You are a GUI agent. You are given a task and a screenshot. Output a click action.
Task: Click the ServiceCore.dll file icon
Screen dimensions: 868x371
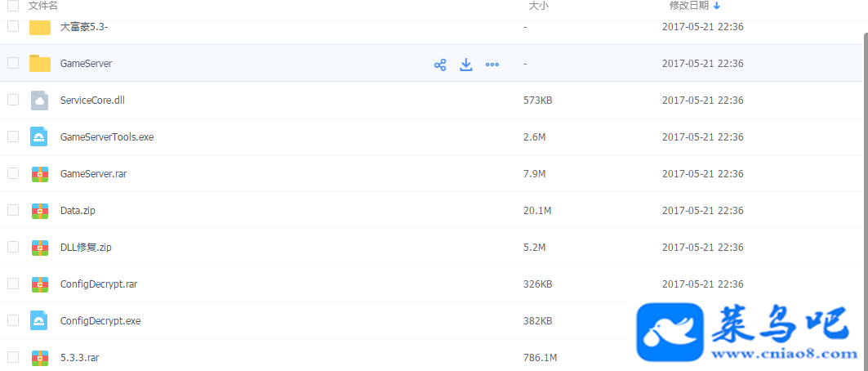40,101
